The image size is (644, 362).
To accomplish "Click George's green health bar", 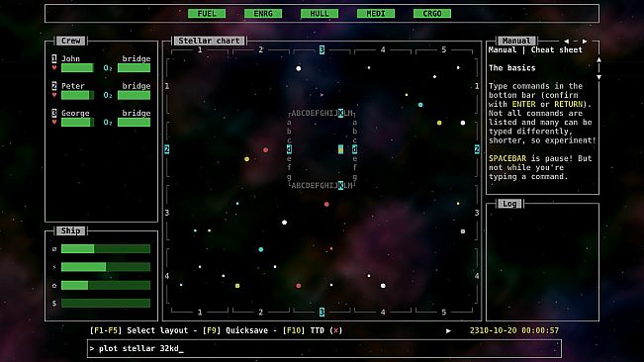I will (x=77, y=122).
